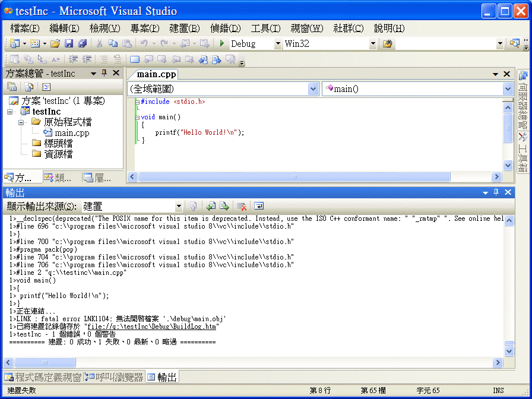Click the Paste clipboard icon

click(127, 43)
